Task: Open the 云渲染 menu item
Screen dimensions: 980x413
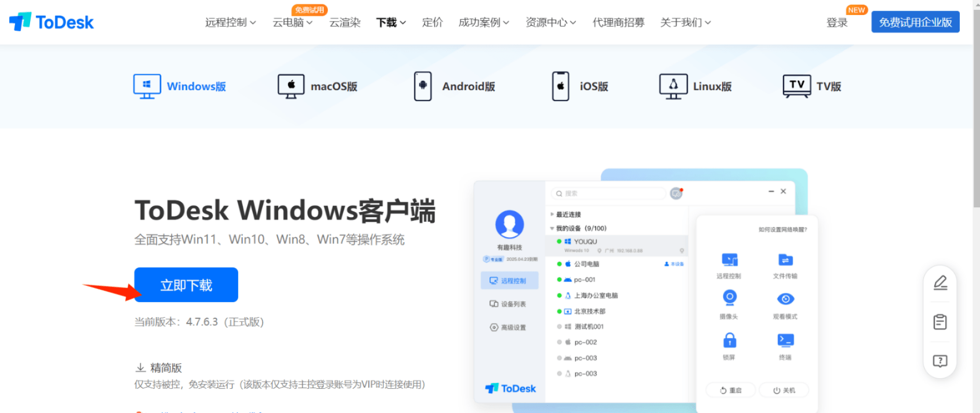Action: pyautogui.click(x=345, y=22)
